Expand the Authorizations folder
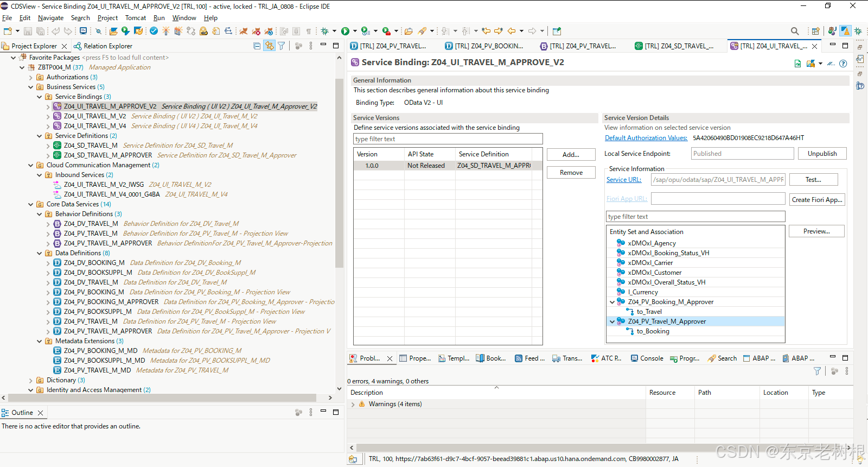Image resolution: width=868 pixels, height=467 pixels. click(x=30, y=77)
